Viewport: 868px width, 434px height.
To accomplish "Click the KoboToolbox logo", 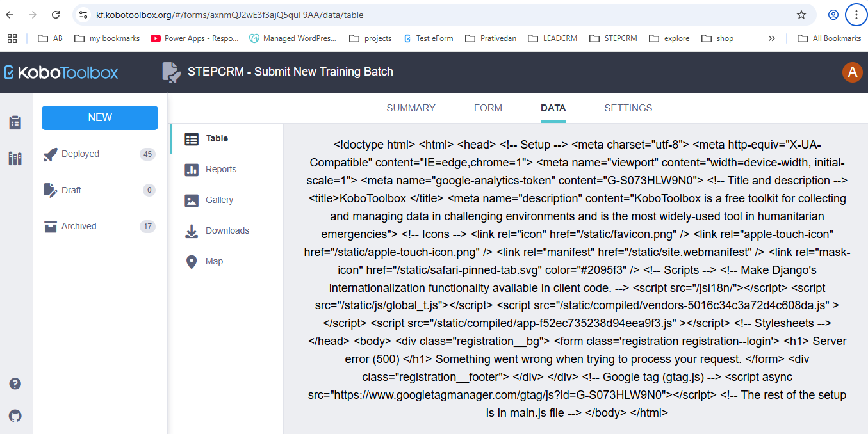I will (61, 72).
